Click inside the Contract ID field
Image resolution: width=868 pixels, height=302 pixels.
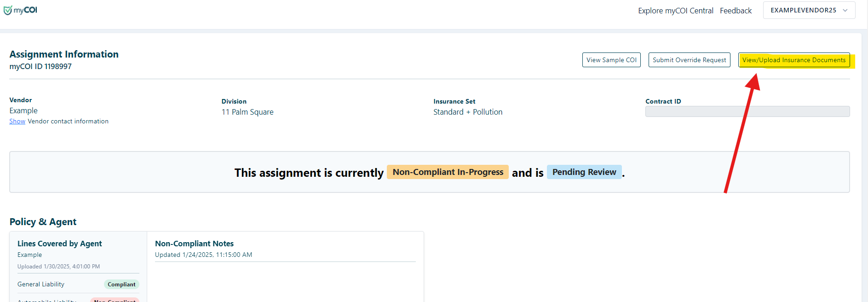pos(747,111)
